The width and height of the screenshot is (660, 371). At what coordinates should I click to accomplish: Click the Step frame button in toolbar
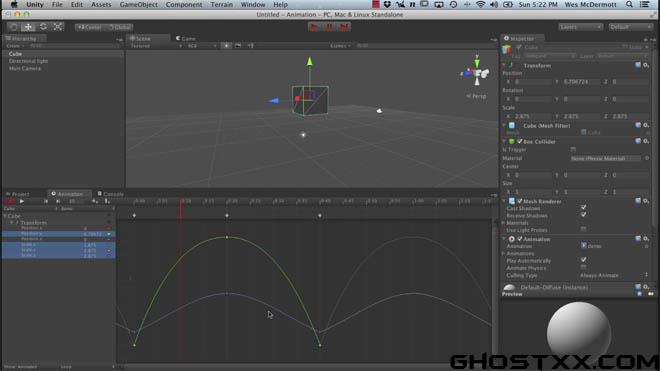point(344,27)
